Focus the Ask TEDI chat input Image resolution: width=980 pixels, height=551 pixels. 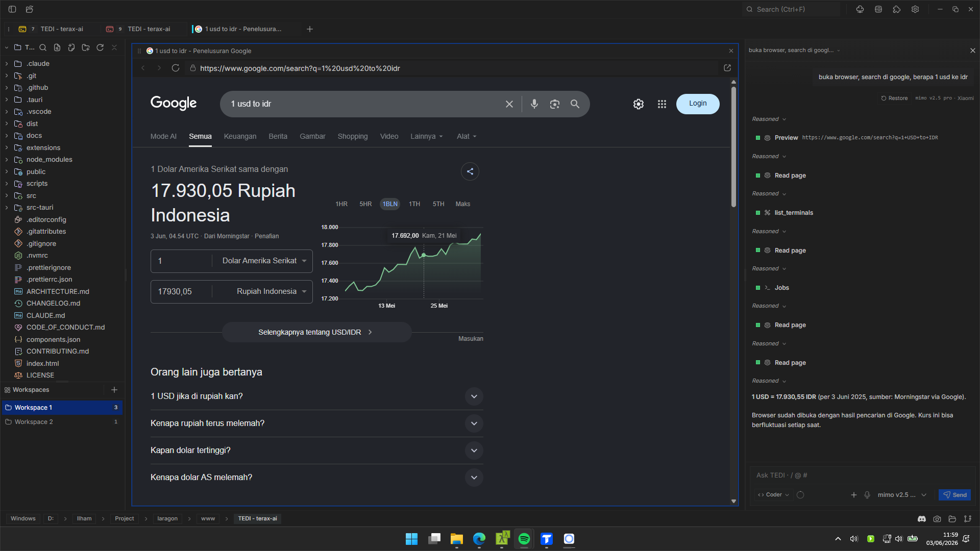(x=862, y=475)
